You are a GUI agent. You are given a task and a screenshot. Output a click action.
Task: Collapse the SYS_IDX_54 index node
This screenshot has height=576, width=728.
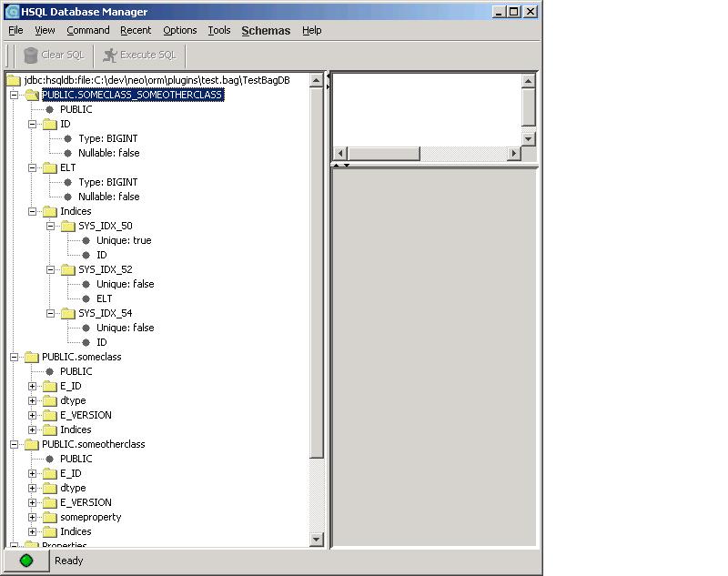50,313
